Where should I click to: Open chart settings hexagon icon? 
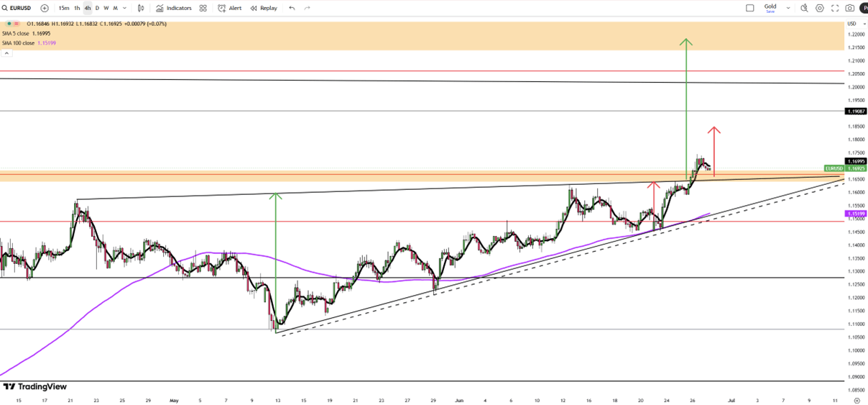point(820,8)
